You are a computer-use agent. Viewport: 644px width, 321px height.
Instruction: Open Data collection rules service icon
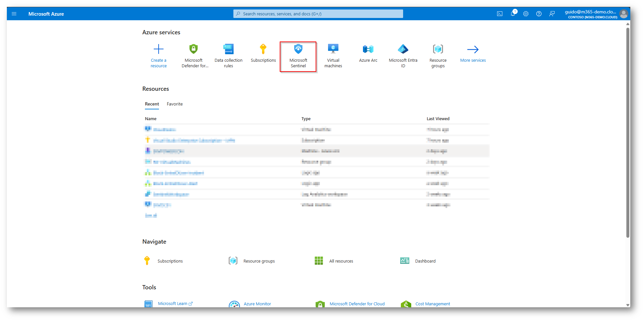coord(228,49)
